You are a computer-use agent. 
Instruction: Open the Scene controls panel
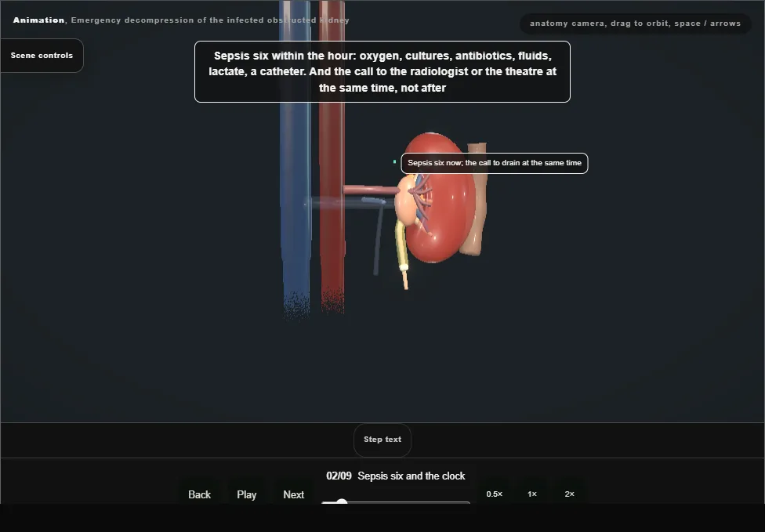coord(42,56)
